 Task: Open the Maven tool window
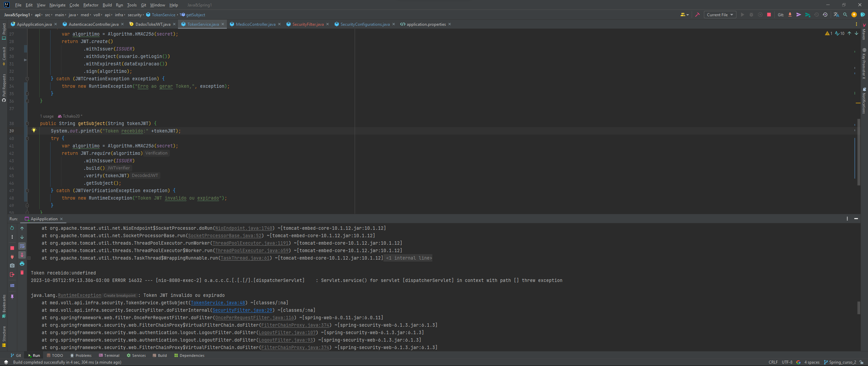tap(864, 31)
